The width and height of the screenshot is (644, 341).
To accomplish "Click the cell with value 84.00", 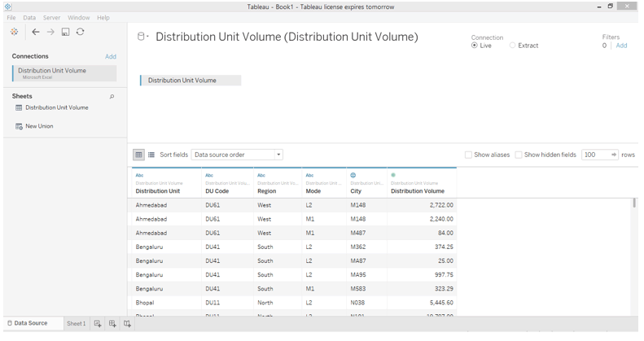I will click(422, 233).
